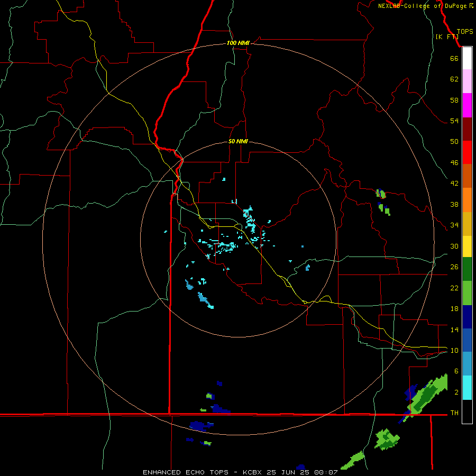Select the 34 legend value
Viewport: 476px width, 476px height.
[454, 225]
